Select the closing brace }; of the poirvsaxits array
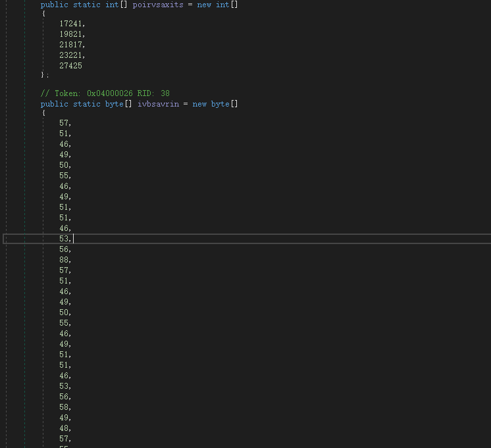 tap(45, 75)
